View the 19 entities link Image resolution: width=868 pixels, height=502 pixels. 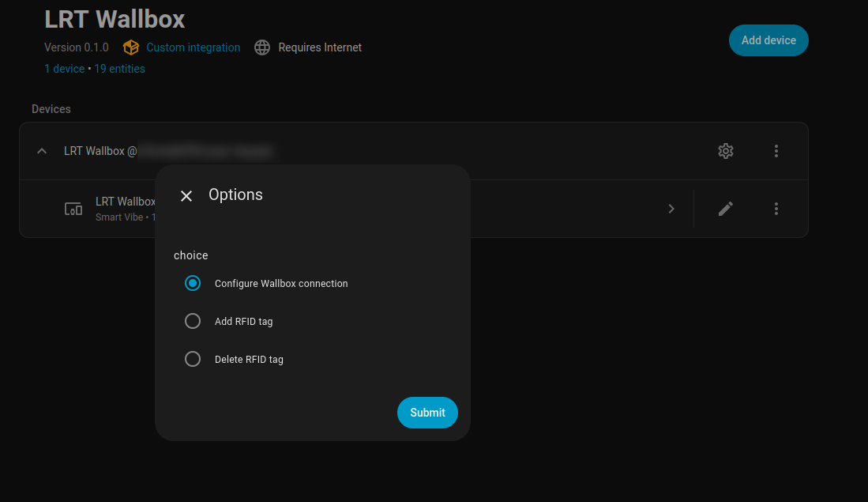119,69
